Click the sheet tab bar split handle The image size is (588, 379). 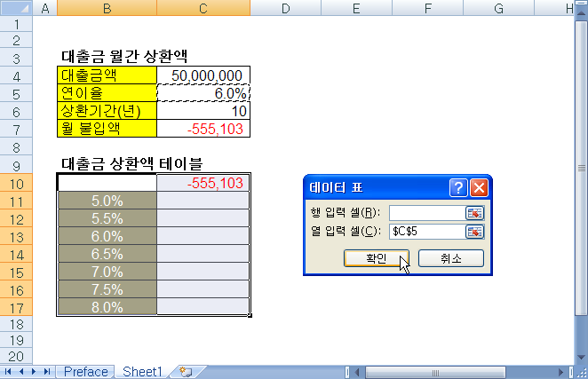(347, 372)
